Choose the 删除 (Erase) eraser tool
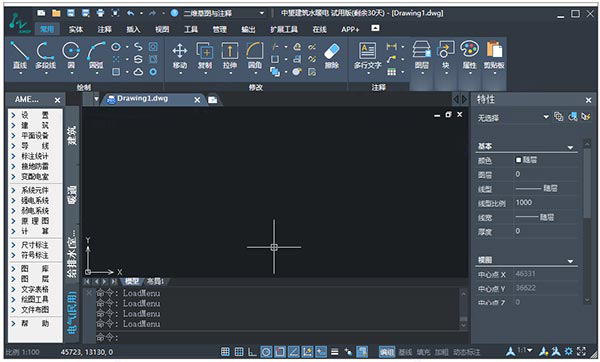This screenshot has height=362, width=600. point(331,55)
